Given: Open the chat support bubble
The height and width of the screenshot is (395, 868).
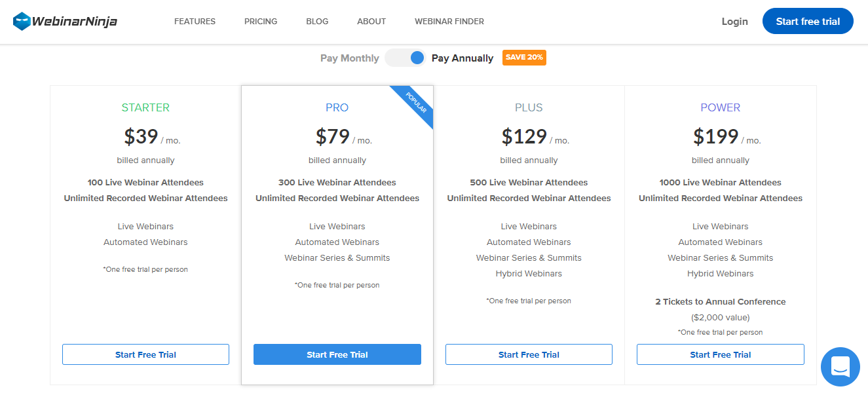Looking at the screenshot, I should (x=840, y=366).
